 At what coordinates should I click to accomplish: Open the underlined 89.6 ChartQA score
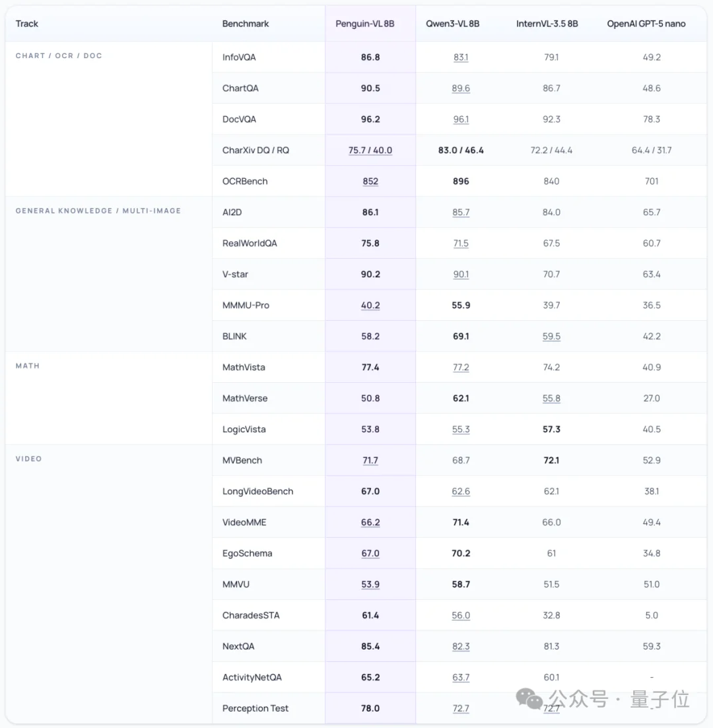tap(461, 88)
